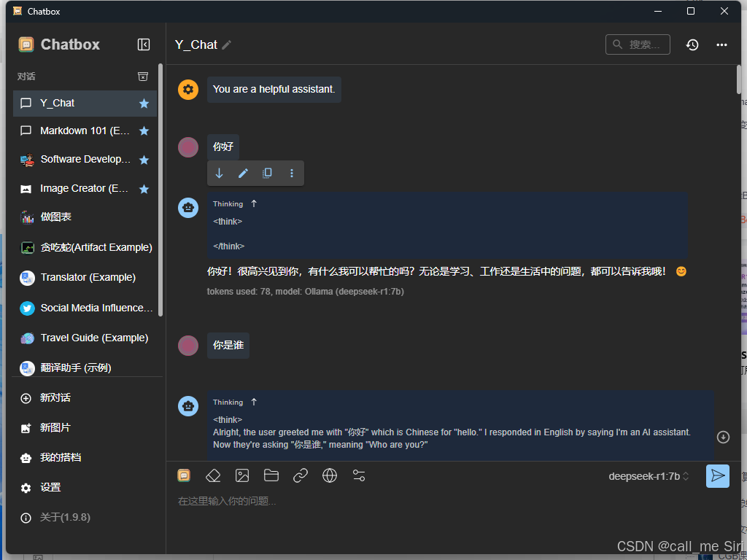Copy the "你好" message
The height and width of the screenshot is (560, 747).
(267, 173)
